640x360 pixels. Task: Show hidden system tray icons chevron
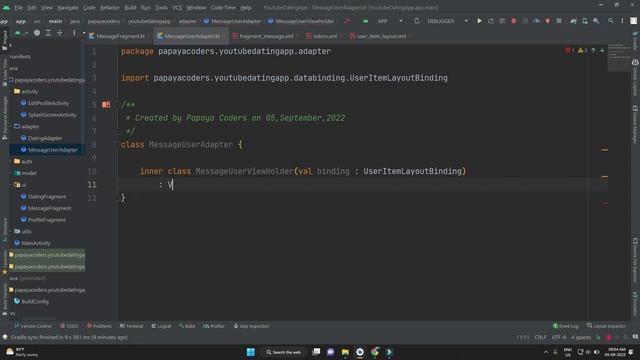(546, 352)
